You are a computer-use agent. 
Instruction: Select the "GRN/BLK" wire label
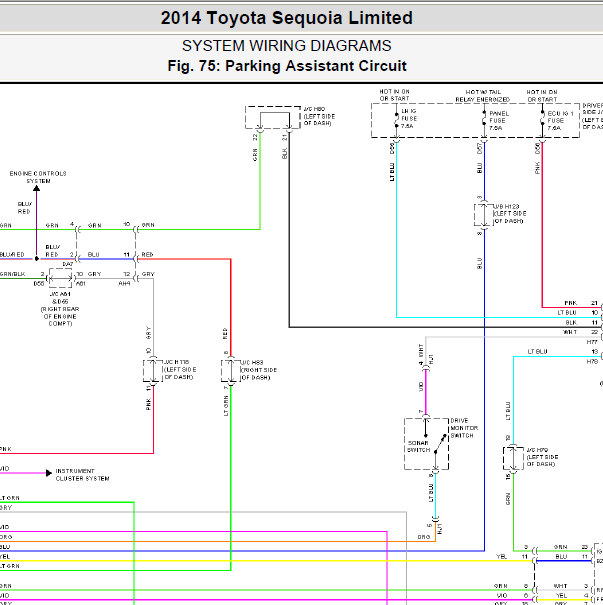pos(12,274)
